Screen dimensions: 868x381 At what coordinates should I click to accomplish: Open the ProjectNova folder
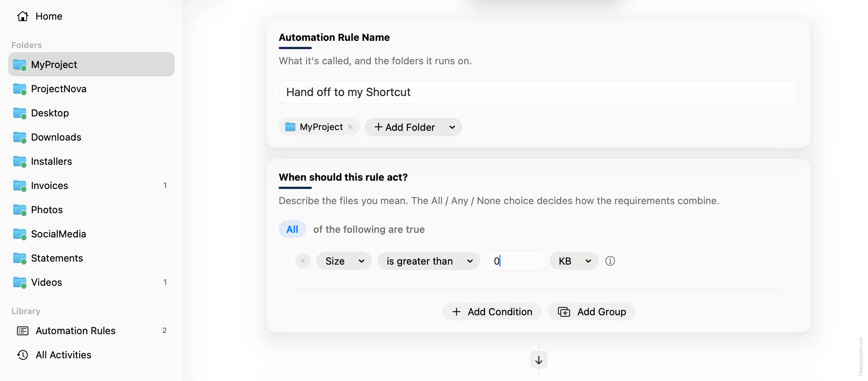click(x=91, y=89)
